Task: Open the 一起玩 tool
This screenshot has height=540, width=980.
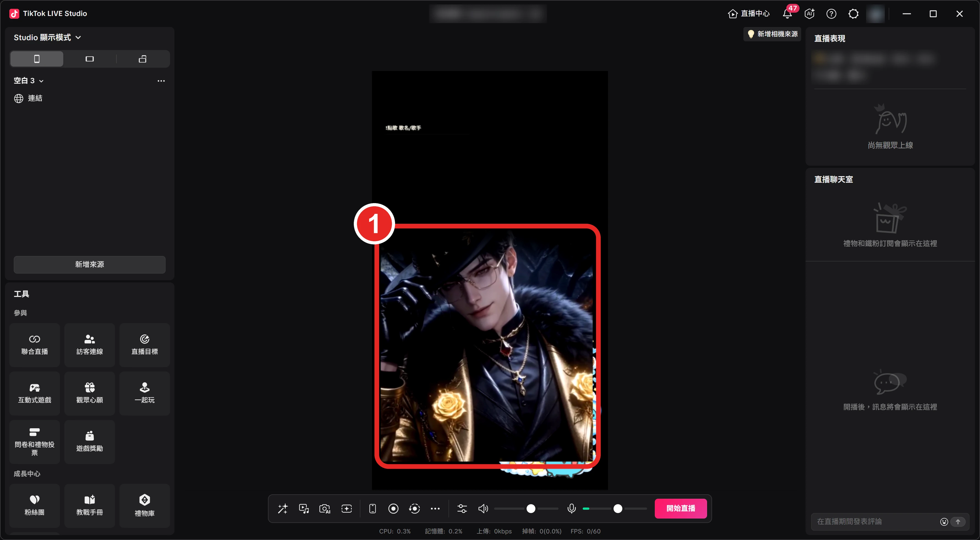Action: point(144,393)
